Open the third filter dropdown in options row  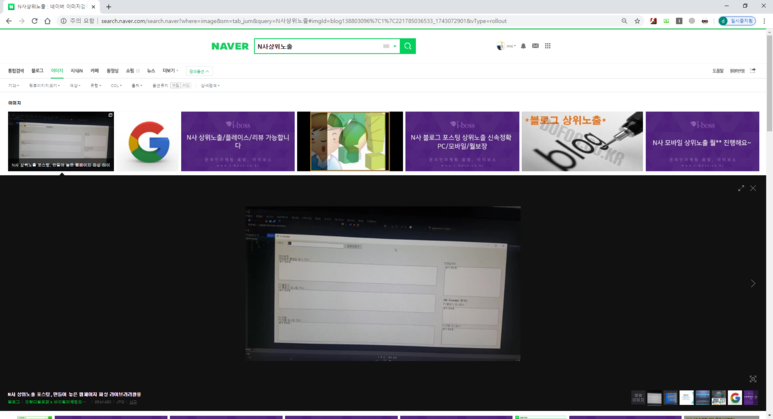(x=75, y=86)
